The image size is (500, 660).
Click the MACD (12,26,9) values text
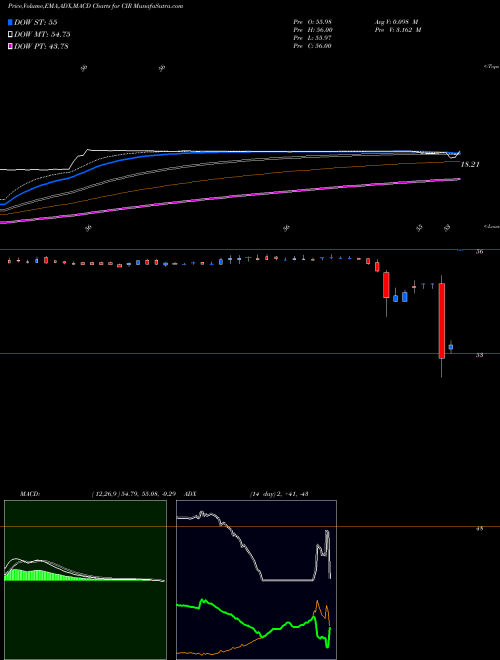(136, 494)
